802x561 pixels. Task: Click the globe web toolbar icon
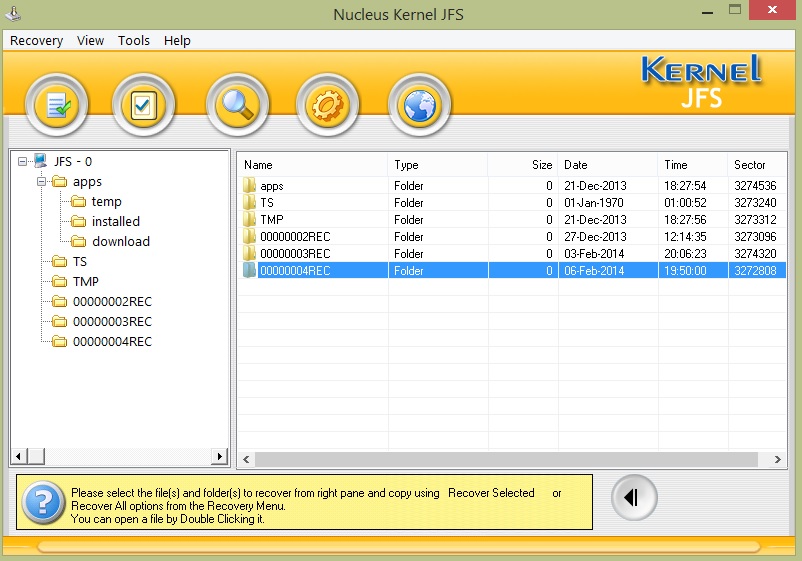[x=419, y=105]
